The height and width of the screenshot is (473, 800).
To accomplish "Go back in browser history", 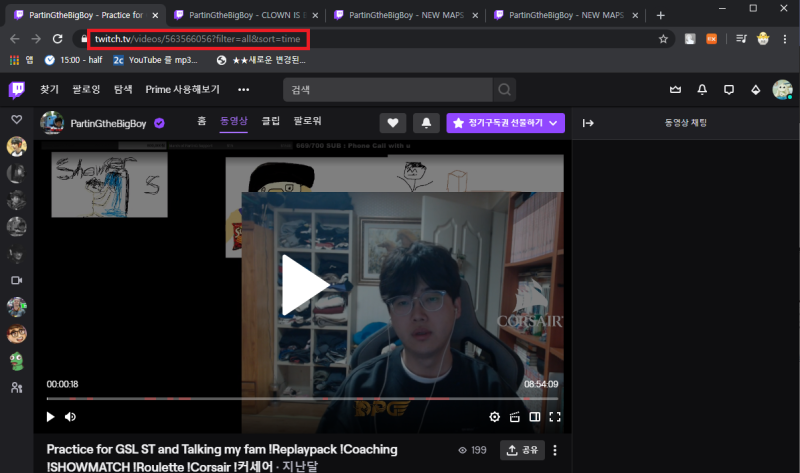I will [x=15, y=39].
